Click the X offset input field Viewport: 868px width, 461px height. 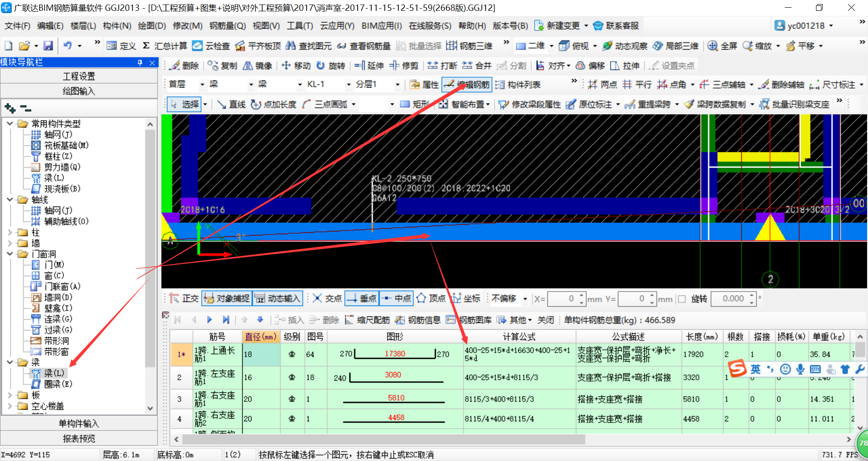click(563, 299)
